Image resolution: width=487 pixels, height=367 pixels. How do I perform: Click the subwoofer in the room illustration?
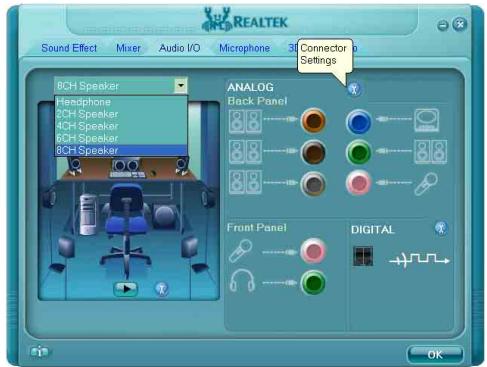(165, 216)
